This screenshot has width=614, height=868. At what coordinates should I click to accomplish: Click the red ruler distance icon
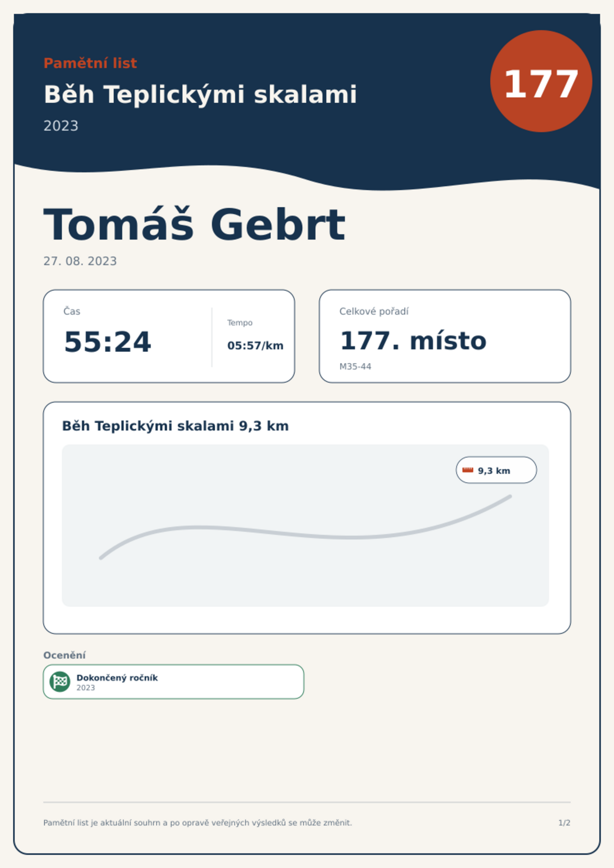coord(468,470)
